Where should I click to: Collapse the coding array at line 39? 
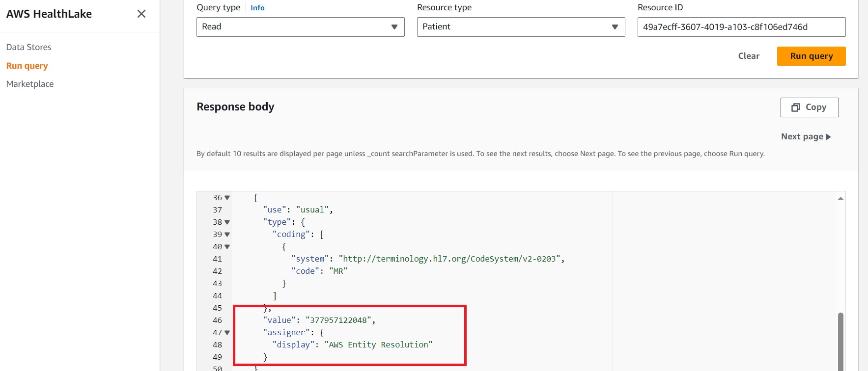coord(227,235)
